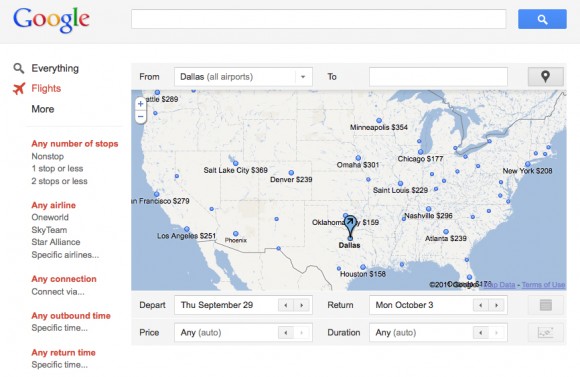Move return date to previous day

(480, 305)
